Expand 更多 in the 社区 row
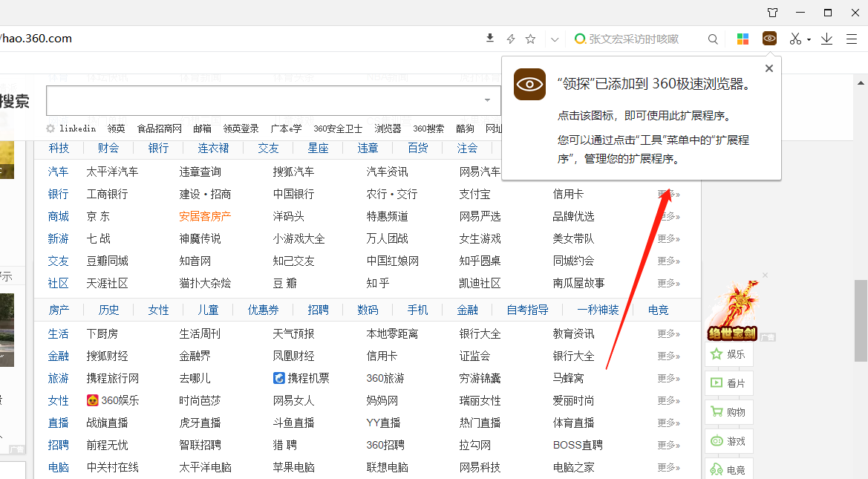Screen dimensions: 868x479 (669, 283)
